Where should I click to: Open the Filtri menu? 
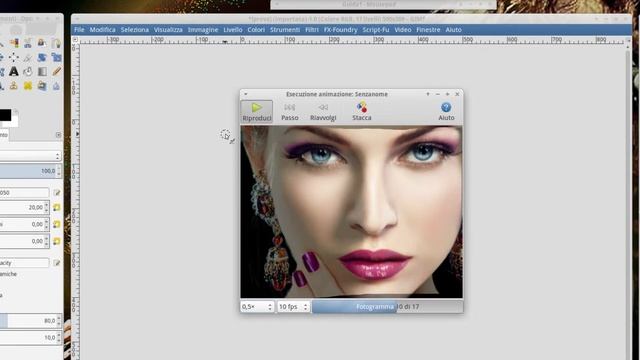[x=312, y=30]
